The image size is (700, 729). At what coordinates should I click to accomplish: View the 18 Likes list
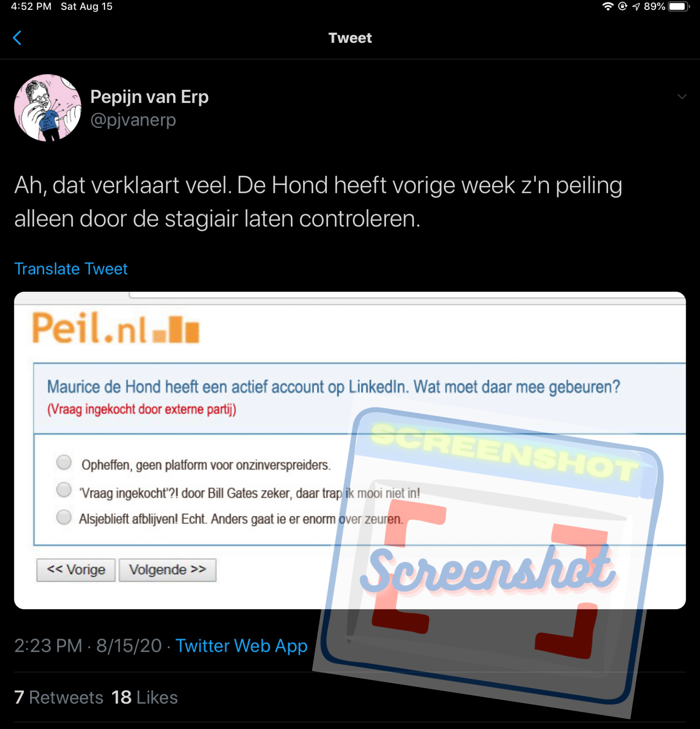(x=145, y=698)
